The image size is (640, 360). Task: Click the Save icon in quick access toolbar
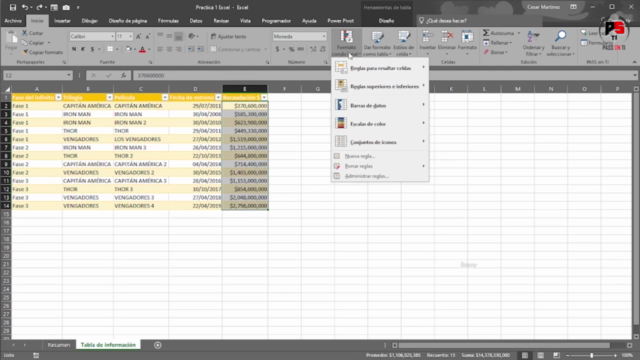coord(13,7)
